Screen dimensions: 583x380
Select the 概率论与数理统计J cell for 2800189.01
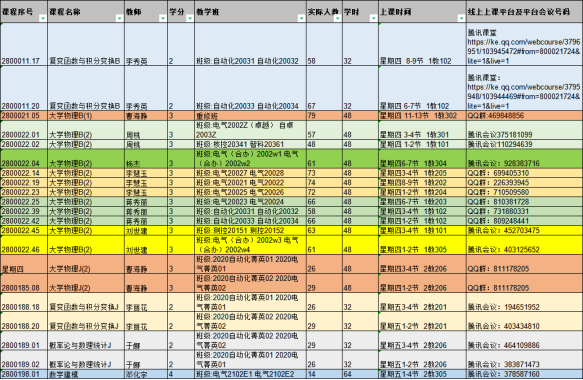[86, 341]
